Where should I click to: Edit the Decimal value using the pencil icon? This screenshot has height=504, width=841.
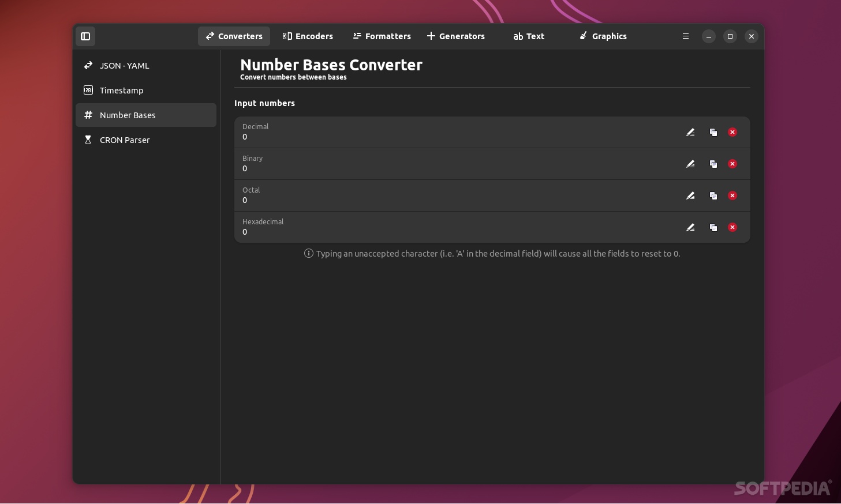pos(690,132)
